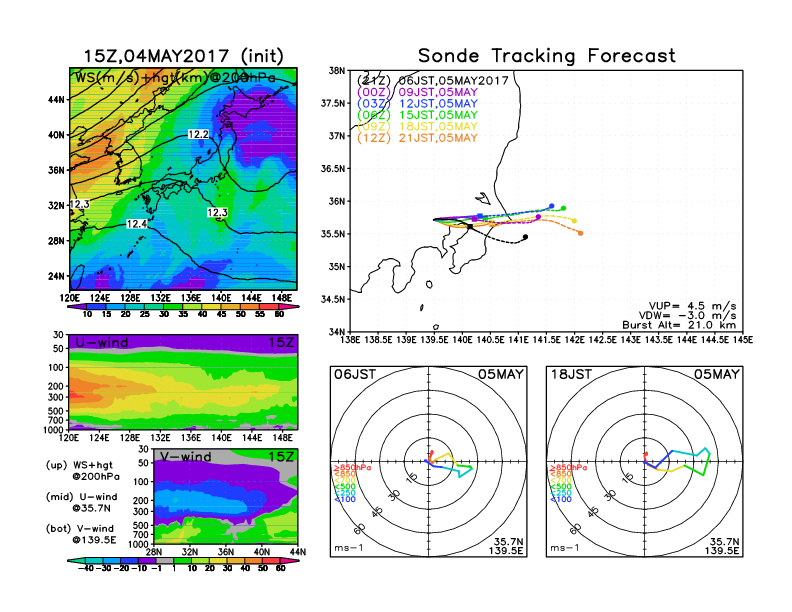Pick gray swatch between -1 and 1

tap(164, 560)
